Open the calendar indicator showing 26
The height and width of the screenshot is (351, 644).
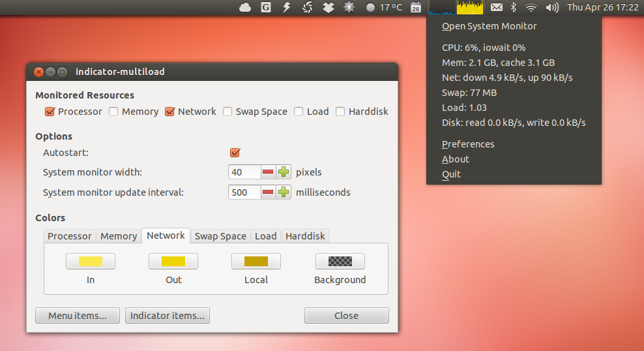(x=416, y=7)
